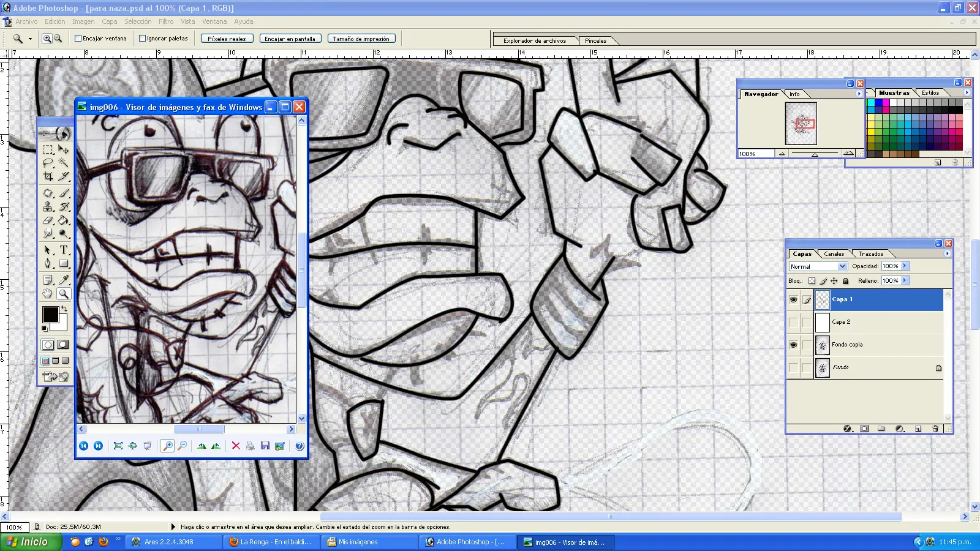The width and height of the screenshot is (980, 551).
Task: Select the Eraser tool
Action: pyautogui.click(x=48, y=220)
